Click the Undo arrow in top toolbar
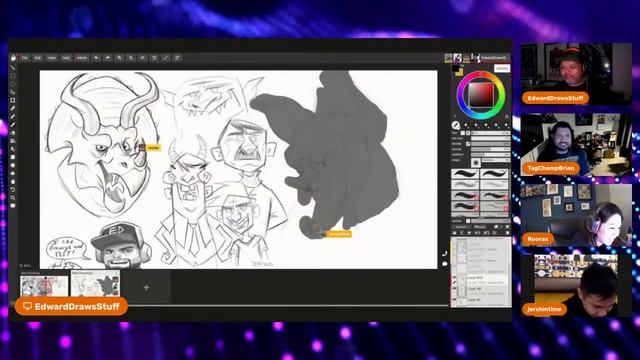The width and height of the screenshot is (640, 360). coord(96,58)
